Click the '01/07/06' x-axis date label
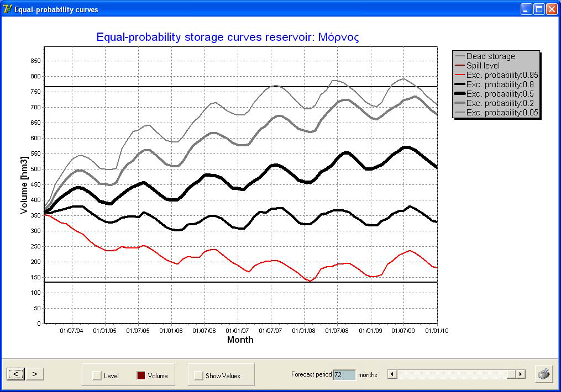The image size is (561, 392). [205, 331]
